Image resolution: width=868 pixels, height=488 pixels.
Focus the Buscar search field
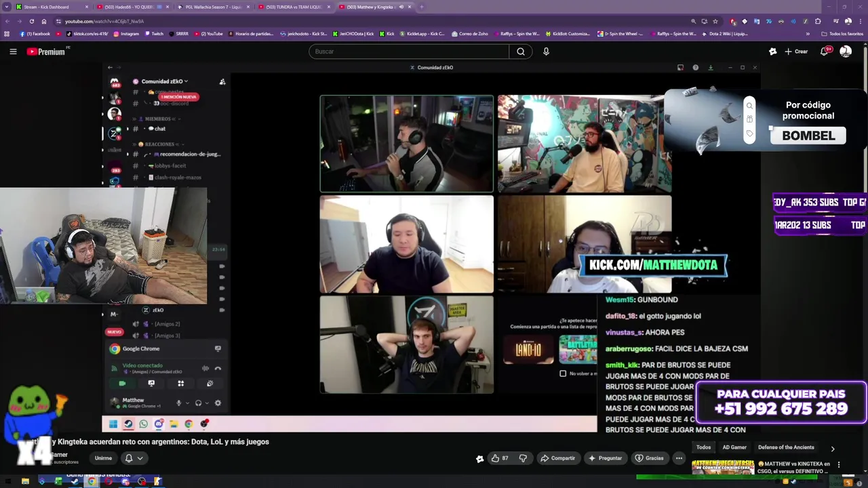[x=409, y=52]
